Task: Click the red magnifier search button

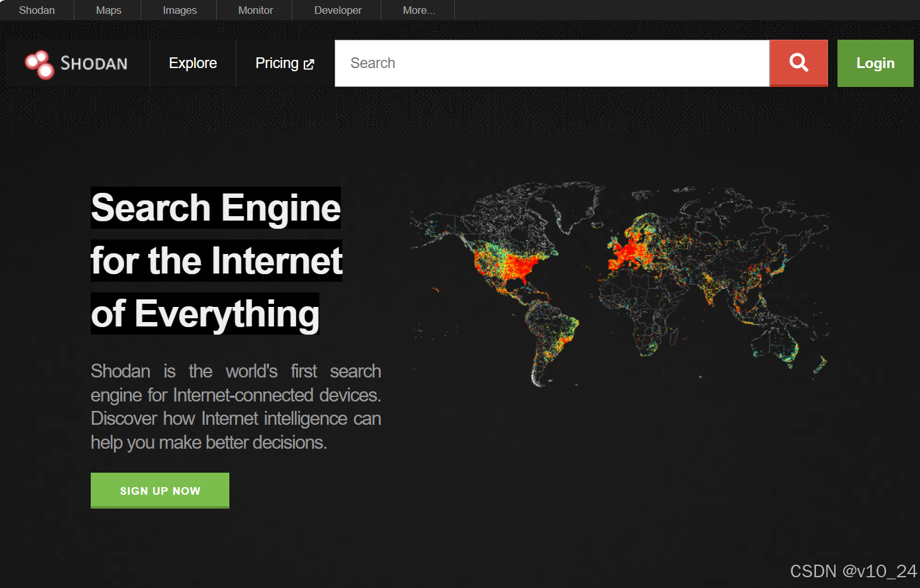Action: [798, 63]
